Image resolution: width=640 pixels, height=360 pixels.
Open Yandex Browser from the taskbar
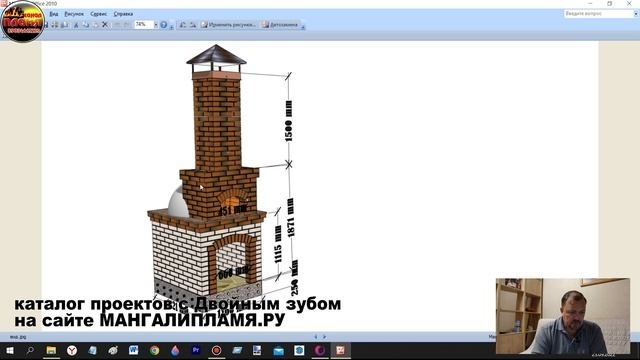tap(72, 351)
